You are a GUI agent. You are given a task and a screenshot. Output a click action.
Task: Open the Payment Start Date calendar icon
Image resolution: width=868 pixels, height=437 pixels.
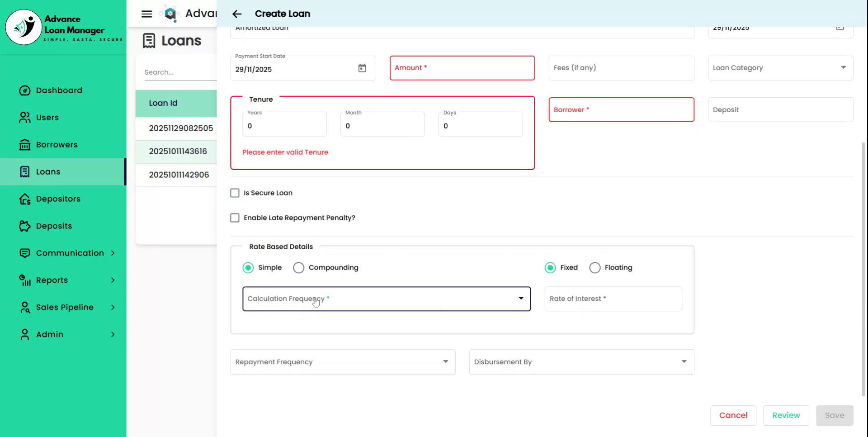click(362, 68)
